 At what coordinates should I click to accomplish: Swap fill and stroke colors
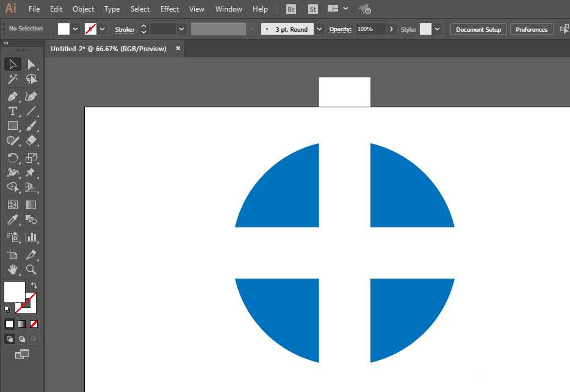coord(34,285)
